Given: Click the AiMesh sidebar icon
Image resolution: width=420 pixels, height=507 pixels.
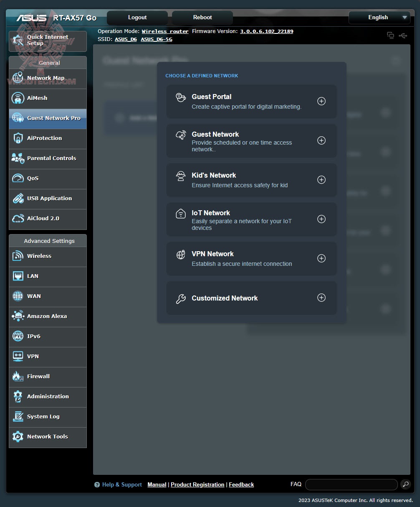Looking at the screenshot, I should (18, 98).
